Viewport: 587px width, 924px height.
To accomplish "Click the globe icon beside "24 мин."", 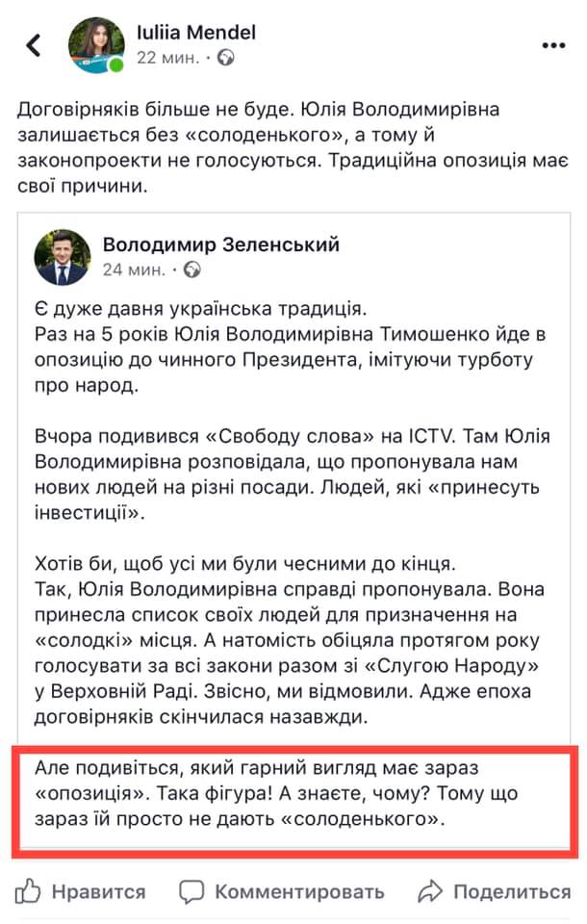I will 192,269.
